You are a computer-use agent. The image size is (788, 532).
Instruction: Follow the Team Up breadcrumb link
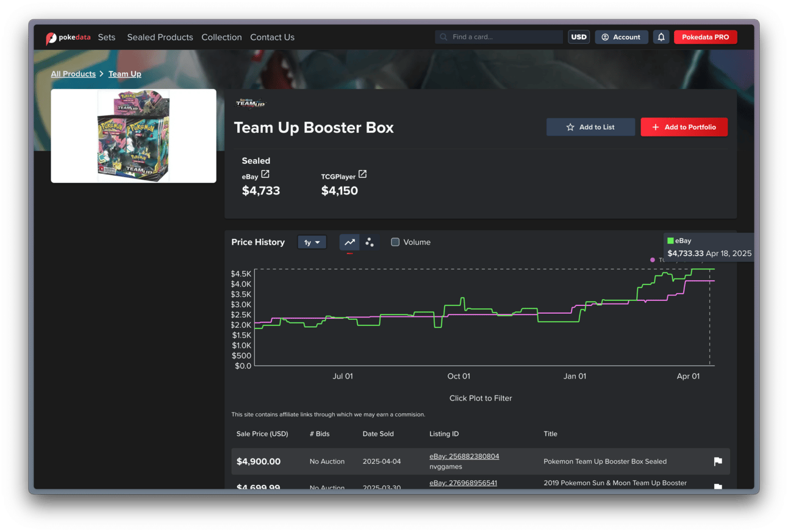point(125,74)
